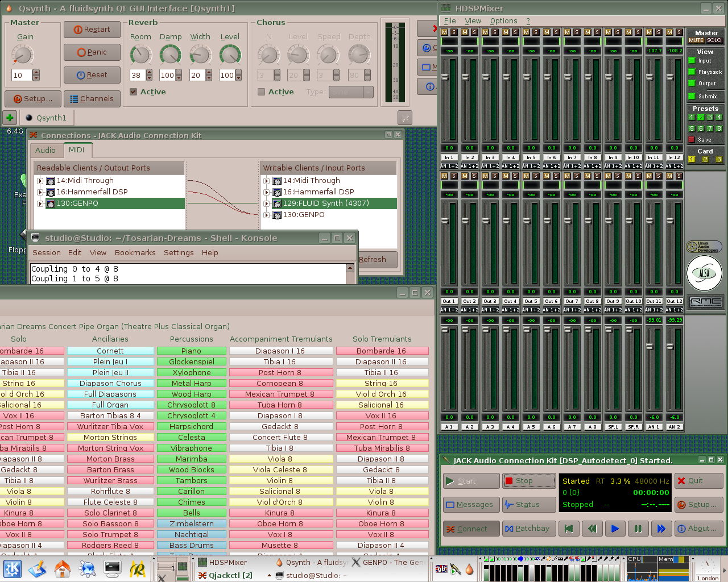Image resolution: width=728 pixels, height=582 pixels.
Task: Open JACK About dialog
Action: click(698, 529)
